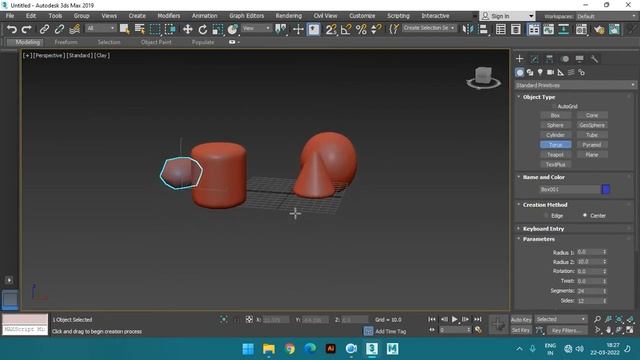Toggle the Window/Crossing selection icon
Screen dimensions: 640x360
[170, 29]
